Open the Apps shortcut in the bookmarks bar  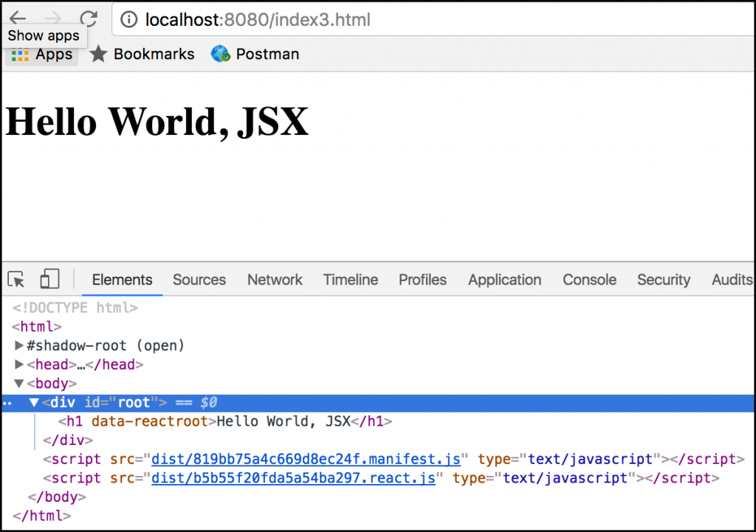point(42,55)
